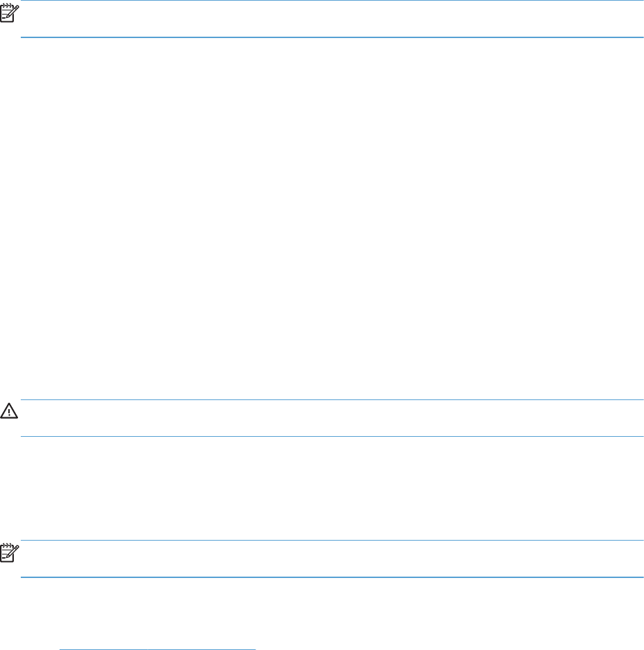Click the thin blue line above the caution box
Image resolution: width=644 pixels, height=650 pixels.
[332, 399]
